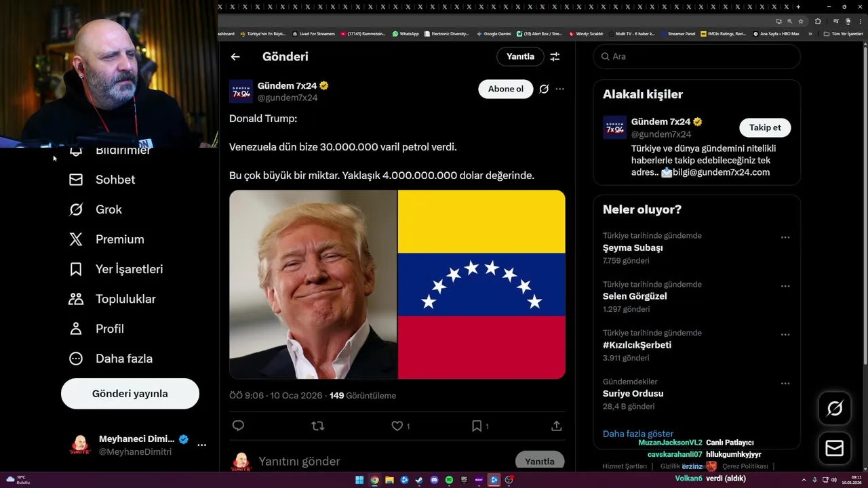868x488 pixels.
Task: Click into the Ara search field
Action: pyautogui.click(x=697, y=57)
